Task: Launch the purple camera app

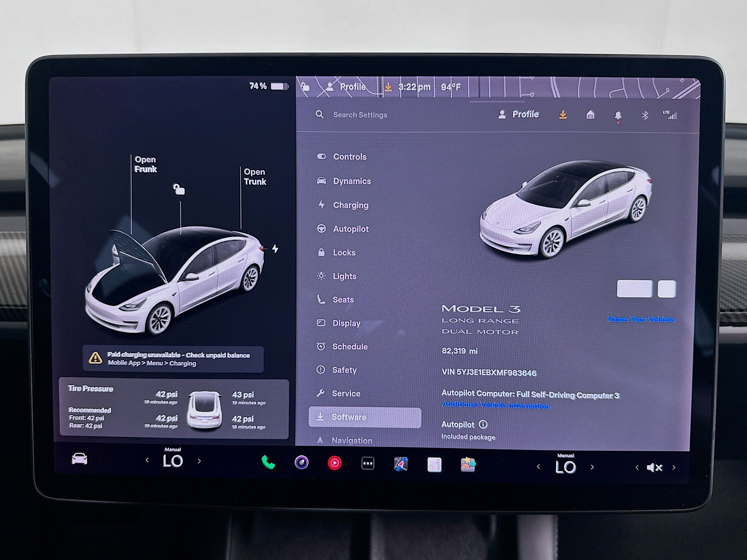Action: click(301, 462)
